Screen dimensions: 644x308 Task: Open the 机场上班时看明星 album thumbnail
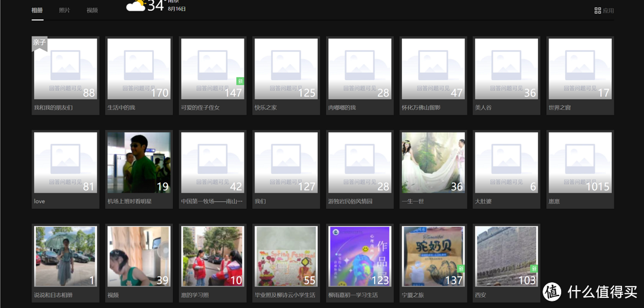tap(139, 162)
